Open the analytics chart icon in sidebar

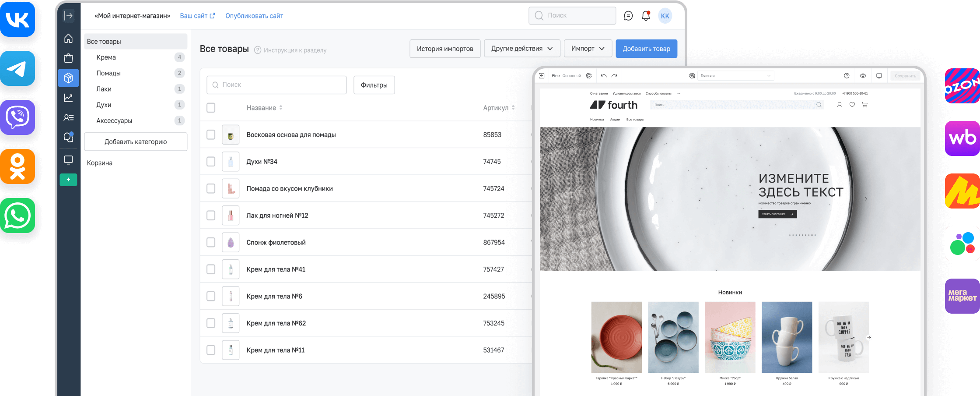(68, 98)
